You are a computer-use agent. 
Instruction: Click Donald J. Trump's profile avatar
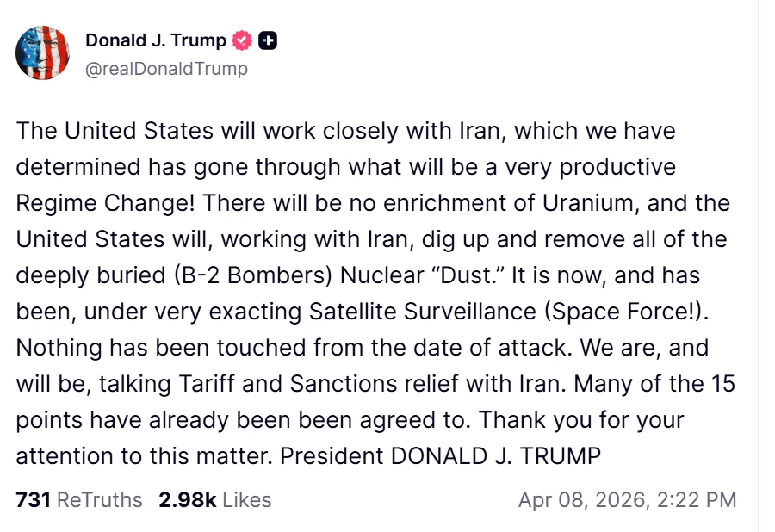(x=42, y=53)
